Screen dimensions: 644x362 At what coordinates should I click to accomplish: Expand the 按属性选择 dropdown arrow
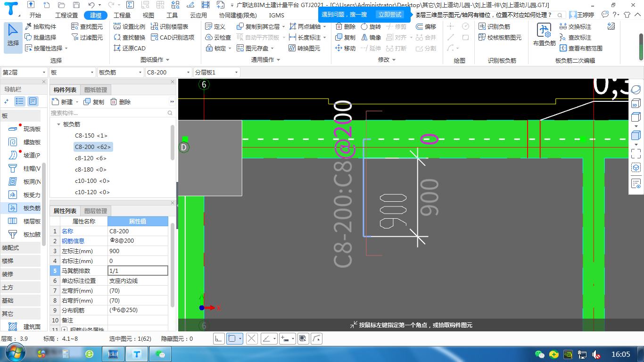tap(66, 49)
